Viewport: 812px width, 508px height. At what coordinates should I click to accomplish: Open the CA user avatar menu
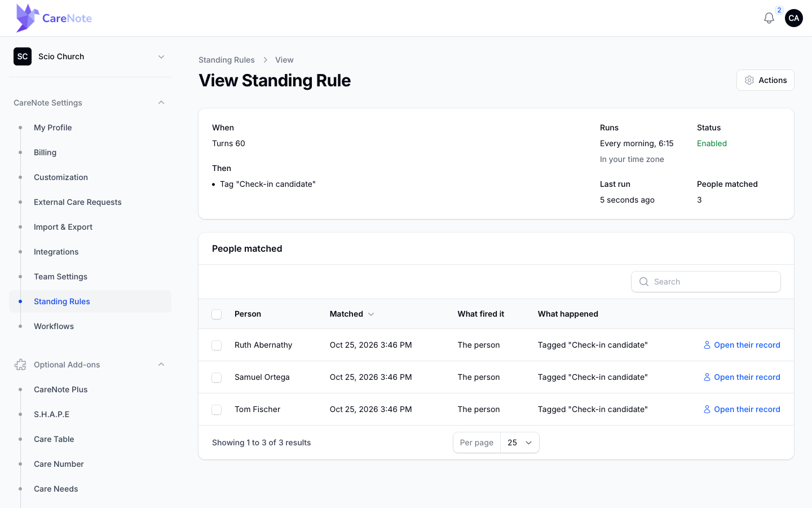click(794, 18)
